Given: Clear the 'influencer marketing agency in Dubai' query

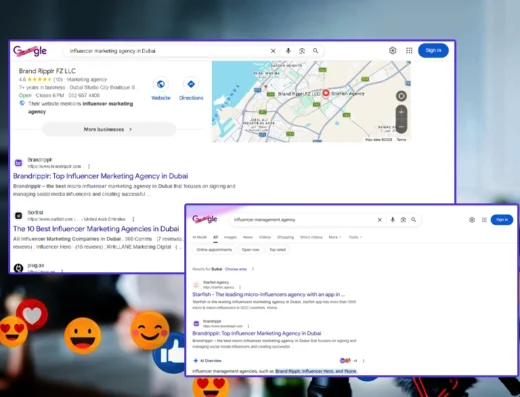Looking at the screenshot, I should [x=273, y=51].
